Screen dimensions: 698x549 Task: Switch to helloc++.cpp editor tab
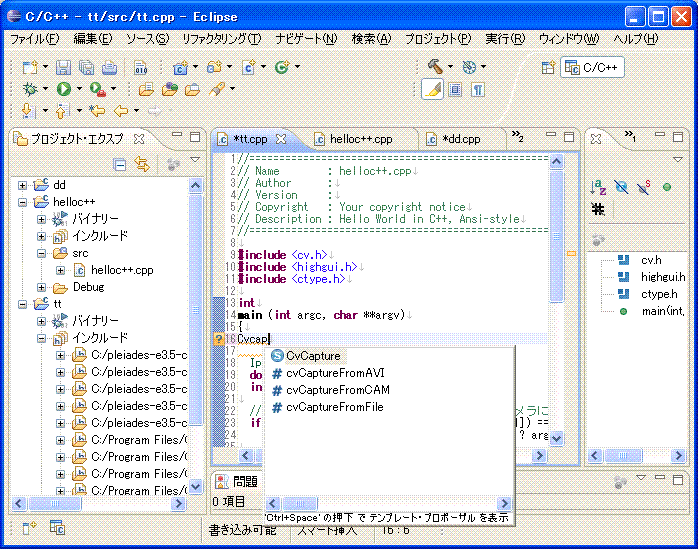(361, 139)
